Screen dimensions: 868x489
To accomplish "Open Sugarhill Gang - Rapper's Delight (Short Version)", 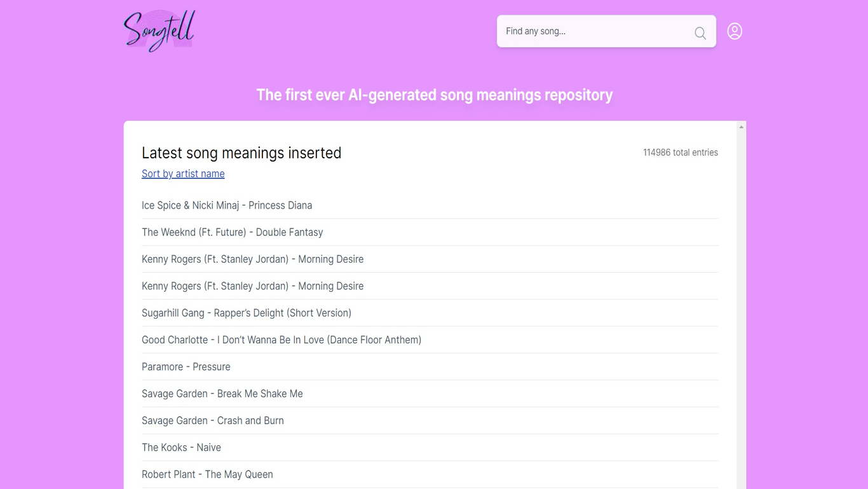I will (x=246, y=313).
